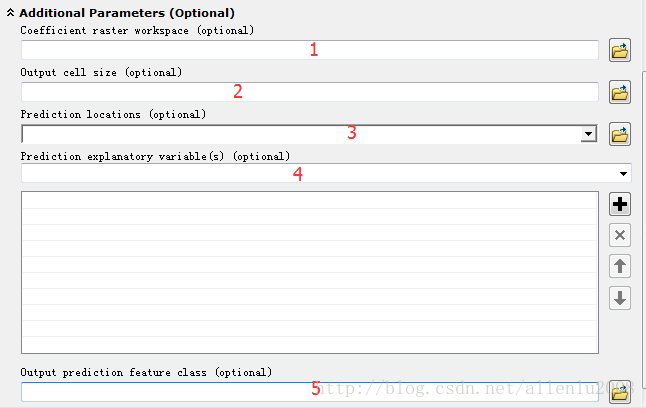Click the Output cell size (optional) label
This screenshot has width=646, height=408.
coord(101,73)
